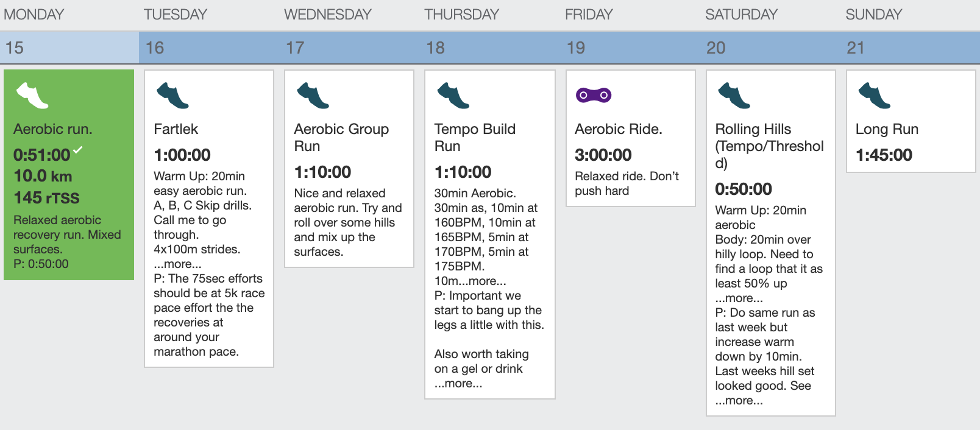
Task: Expand 10m...more... text in Tempo Build Run
Action: (470, 281)
